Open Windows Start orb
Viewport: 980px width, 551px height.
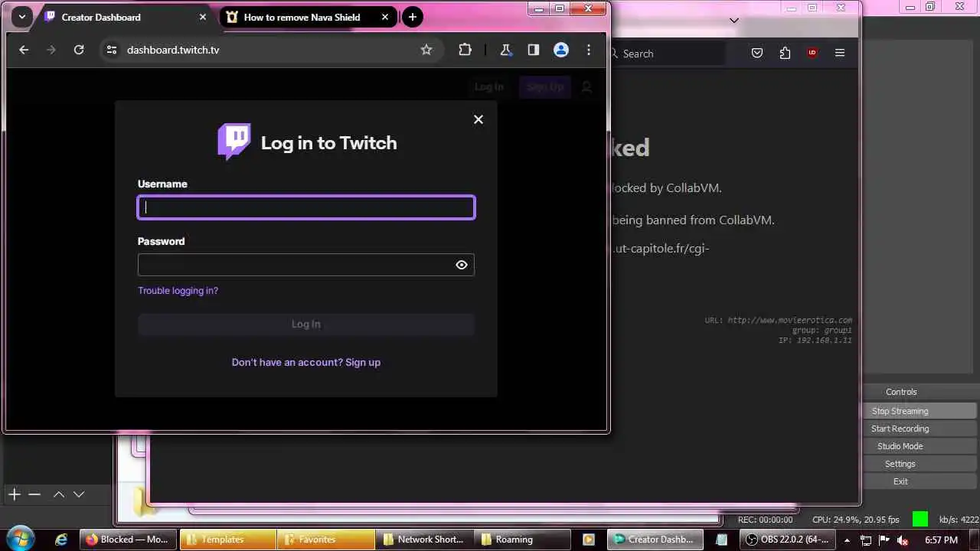click(x=19, y=540)
